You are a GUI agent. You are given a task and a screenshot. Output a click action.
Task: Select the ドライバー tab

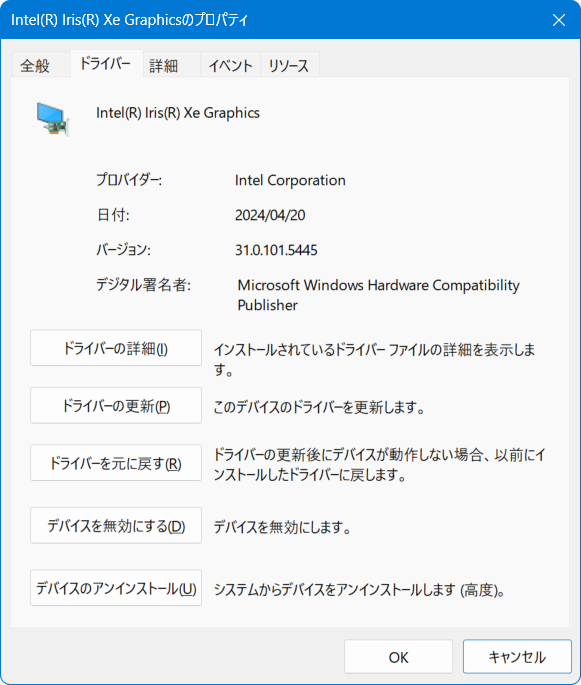(x=105, y=64)
